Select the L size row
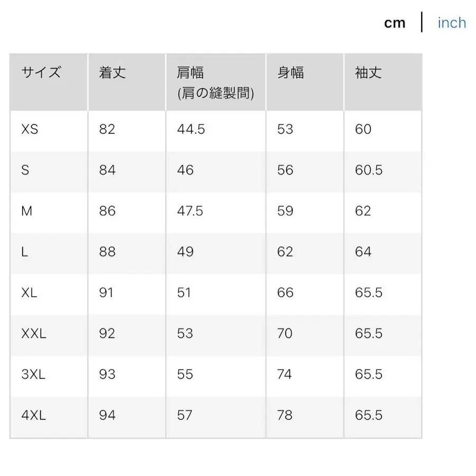Screen dimensions: 476x476 [24, 252]
